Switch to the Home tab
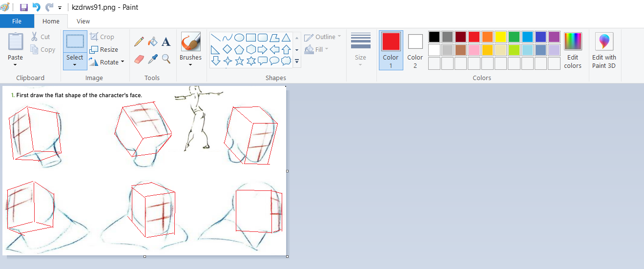The height and width of the screenshot is (269, 644). [x=51, y=21]
